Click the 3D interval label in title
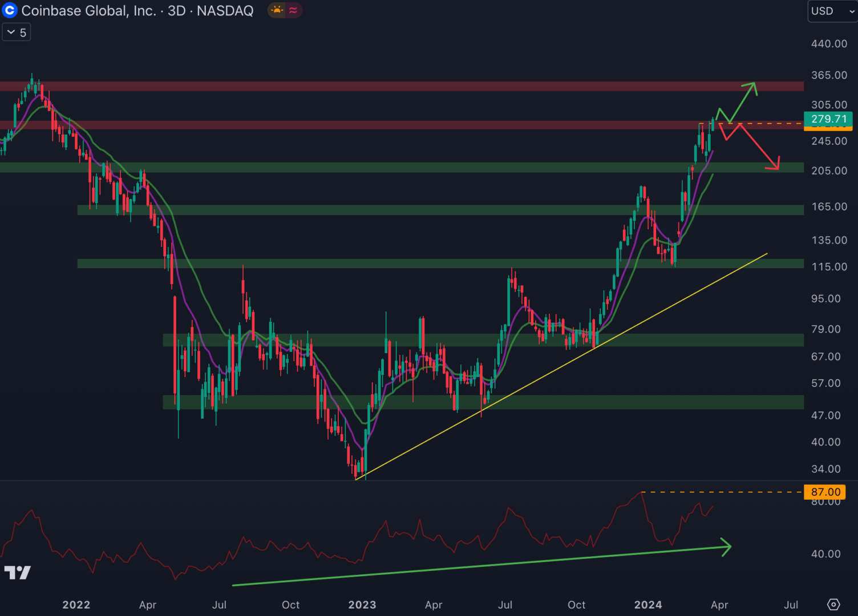Screen dimensions: 858x616 [176, 11]
